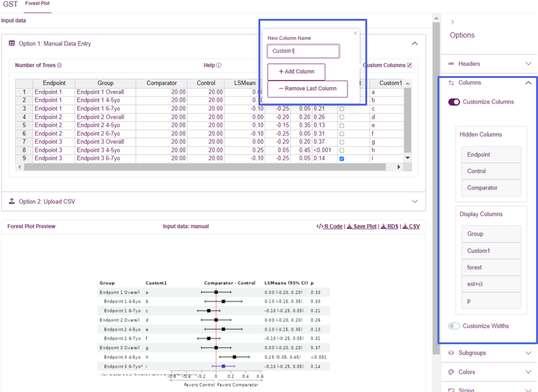The image size is (538, 392).
Task: Click the Save Plot download link
Action: [362, 226]
